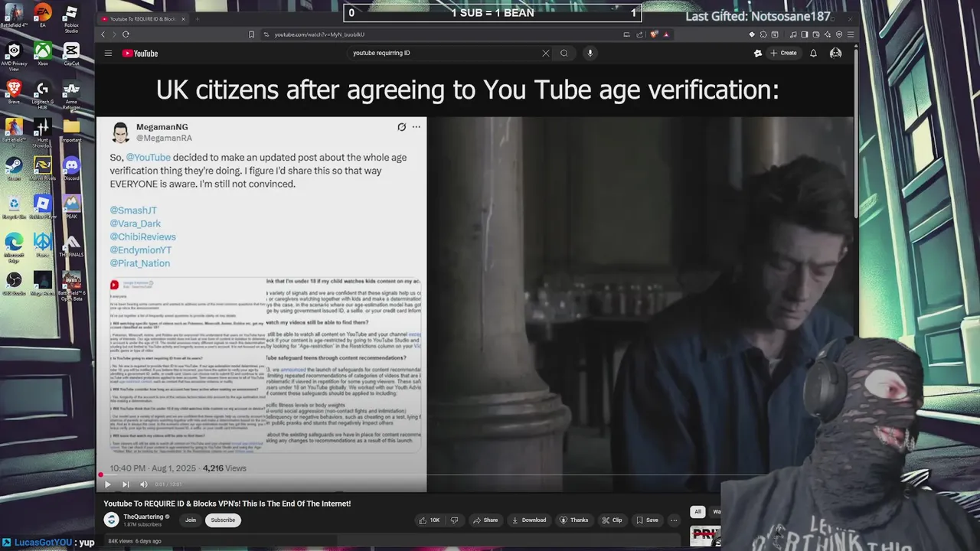Open Brave Rewards triangle icon
This screenshot has height=551, width=980.
coord(666,34)
